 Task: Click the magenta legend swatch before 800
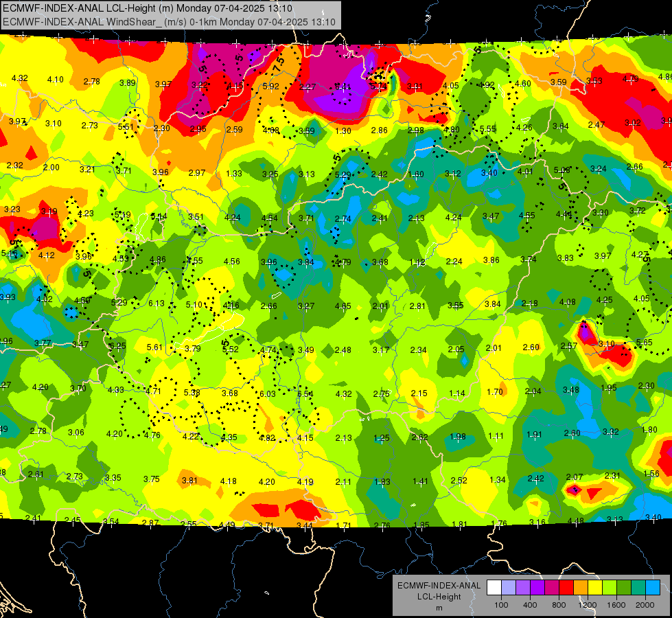point(552,588)
